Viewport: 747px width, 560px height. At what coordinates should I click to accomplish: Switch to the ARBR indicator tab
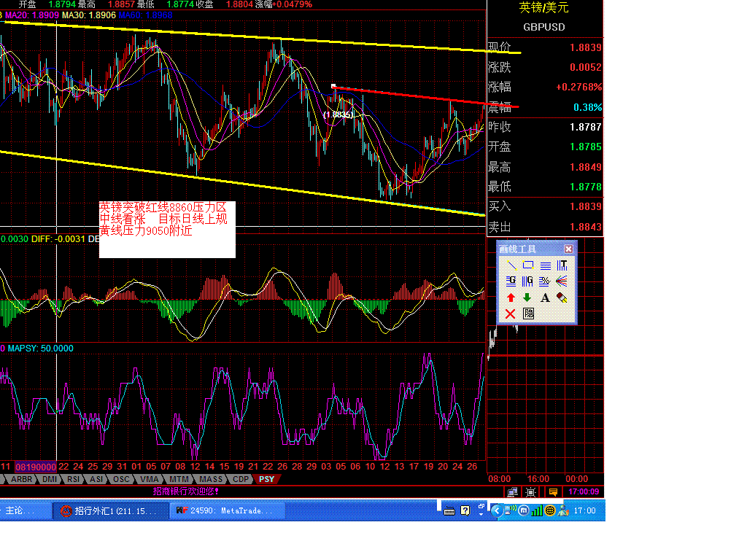[22, 479]
